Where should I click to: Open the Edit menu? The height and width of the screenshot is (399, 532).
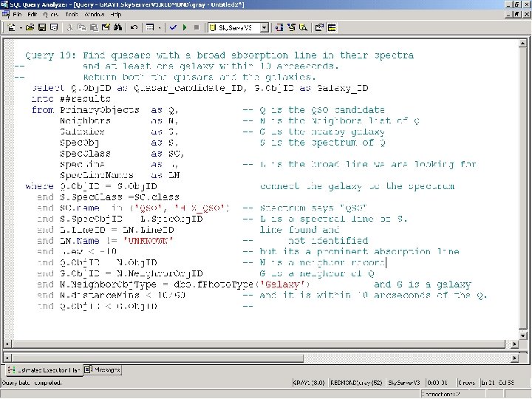point(33,15)
